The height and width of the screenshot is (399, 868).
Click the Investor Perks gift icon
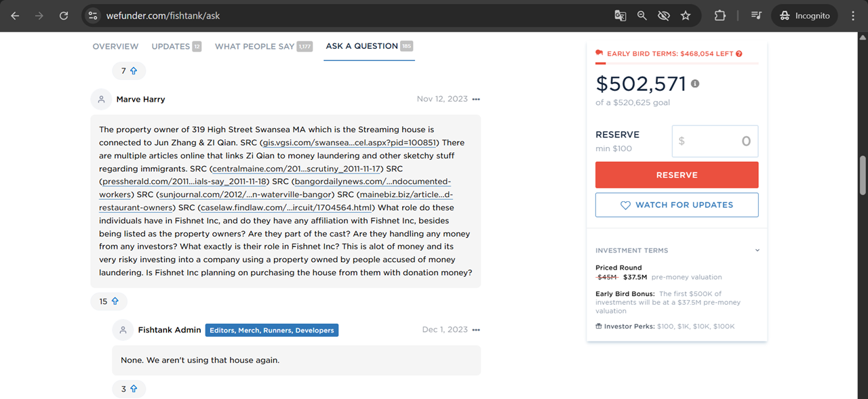click(x=599, y=326)
